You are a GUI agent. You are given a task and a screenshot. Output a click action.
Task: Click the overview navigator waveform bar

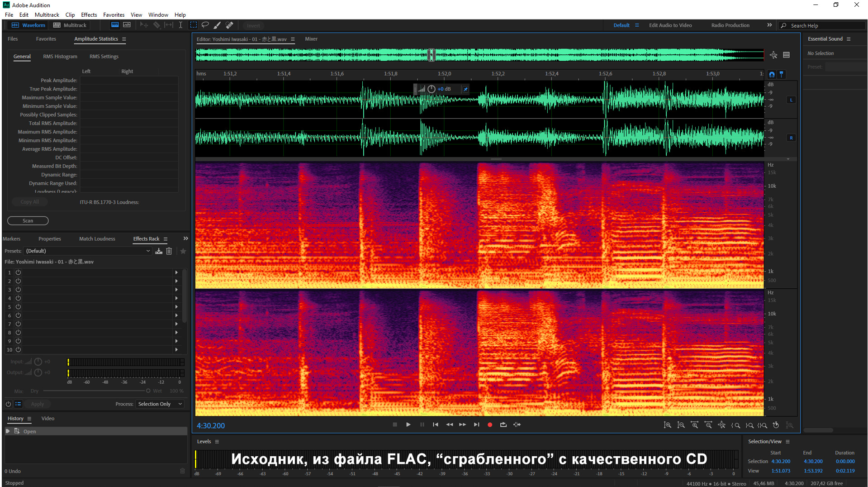coord(480,55)
